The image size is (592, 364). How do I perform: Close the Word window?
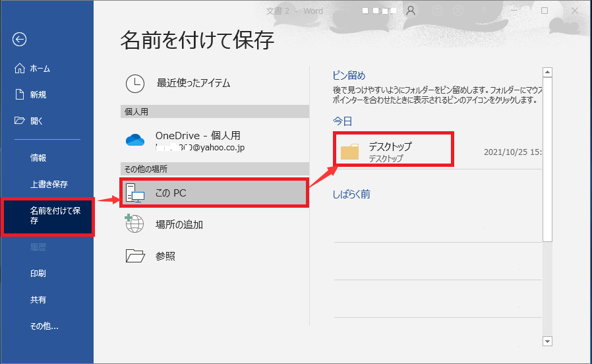pyautogui.click(x=575, y=11)
